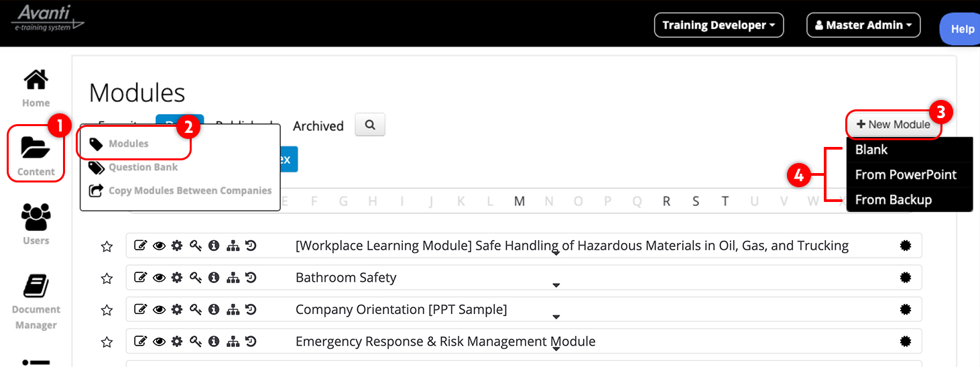Expand the Training Developer dropdown

point(719,25)
